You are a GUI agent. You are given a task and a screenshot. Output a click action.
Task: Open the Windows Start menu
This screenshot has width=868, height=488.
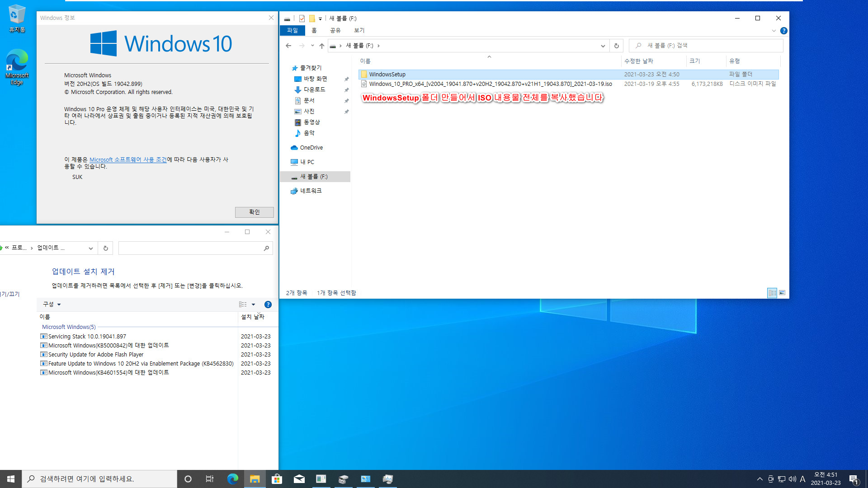(x=11, y=479)
